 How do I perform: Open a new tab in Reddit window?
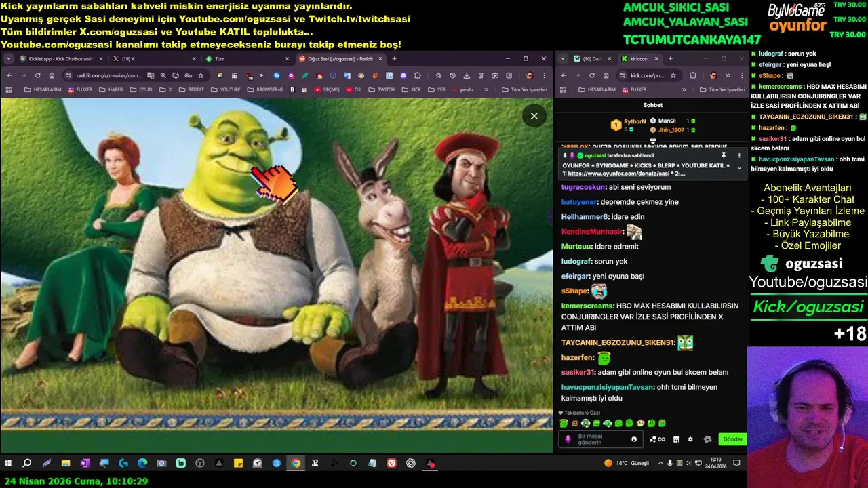click(x=394, y=59)
